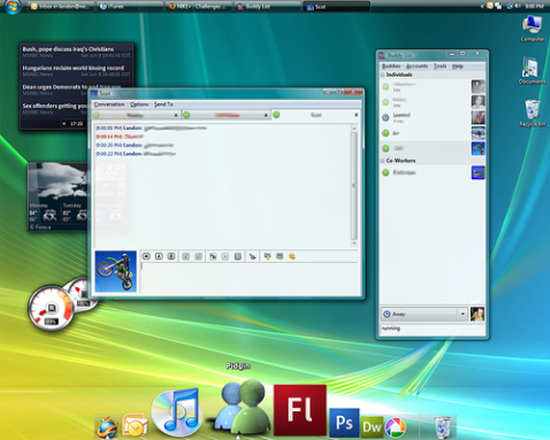
Task: Launch Dreamweaver from the dock
Action: (372, 426)
